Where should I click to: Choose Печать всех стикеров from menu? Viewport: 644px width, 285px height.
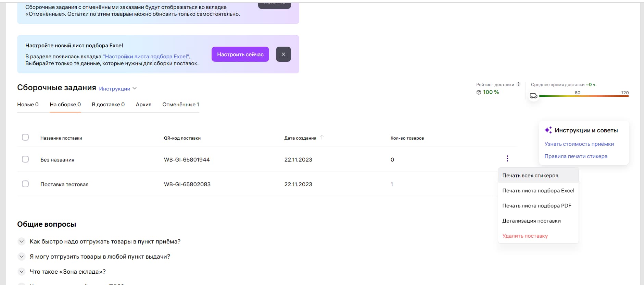point(538,175)
